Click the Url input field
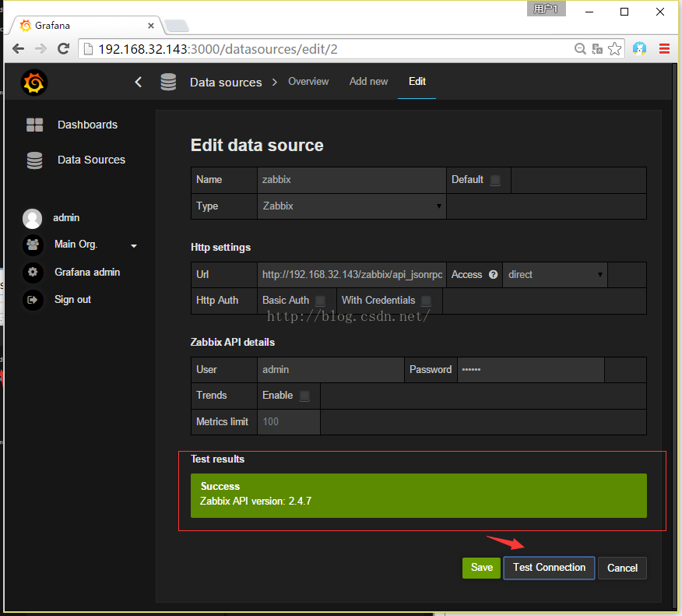This screenshot has width=682, height=616. [x=351, y=274]
